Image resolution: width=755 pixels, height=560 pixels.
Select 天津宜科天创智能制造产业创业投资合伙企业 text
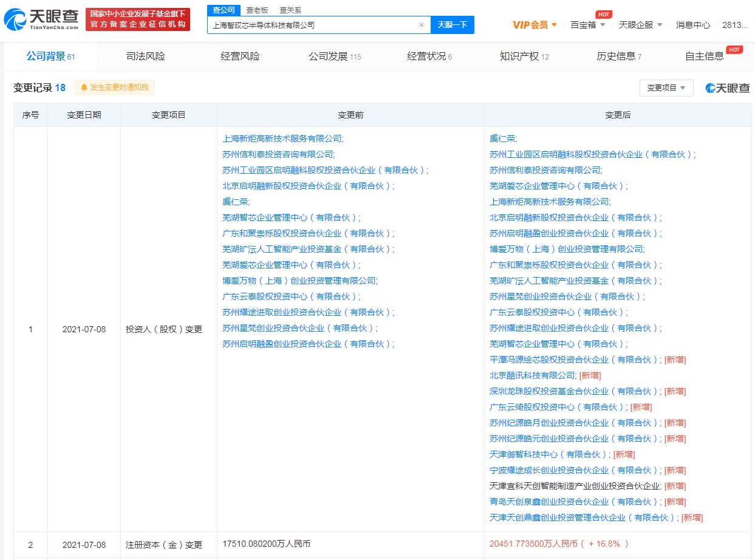(x=575, y=486)
